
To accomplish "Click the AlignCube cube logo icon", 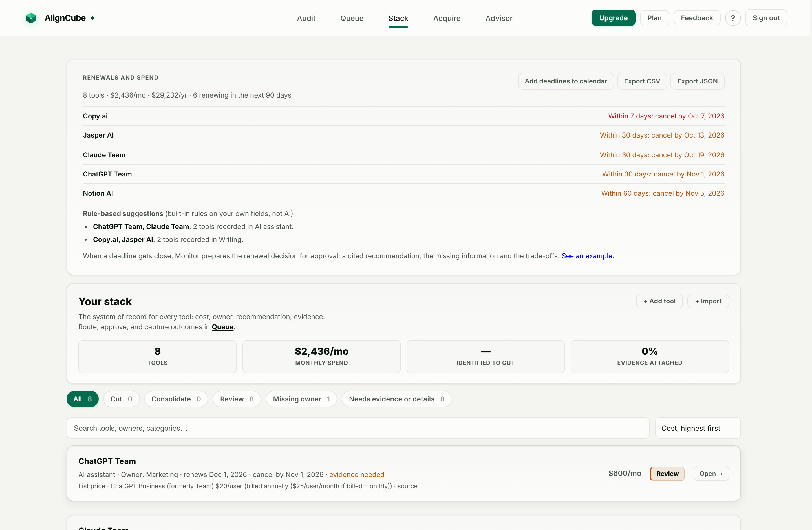I will click(31, 18).
